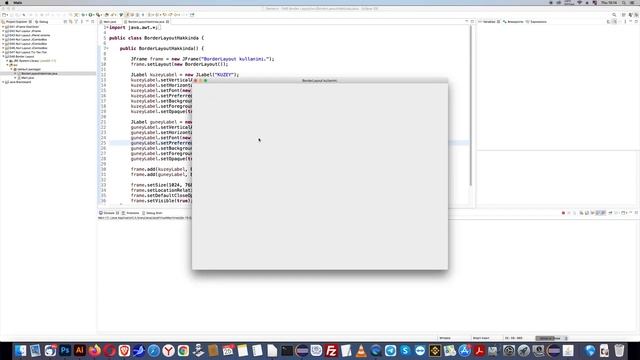Image resolution: width=640 pixels, height=360 pixels.
Task: Switch to the Problems tab
Action: tap(131, 213)
